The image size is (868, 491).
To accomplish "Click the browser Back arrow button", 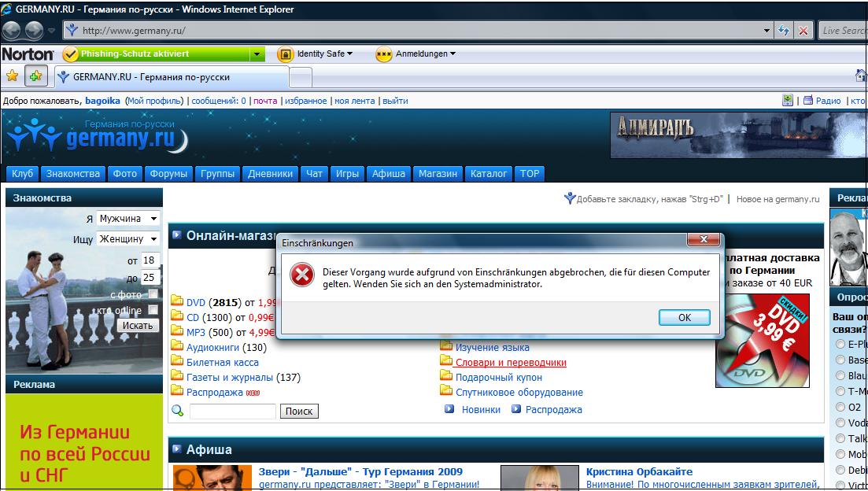I will pos(12,30).
